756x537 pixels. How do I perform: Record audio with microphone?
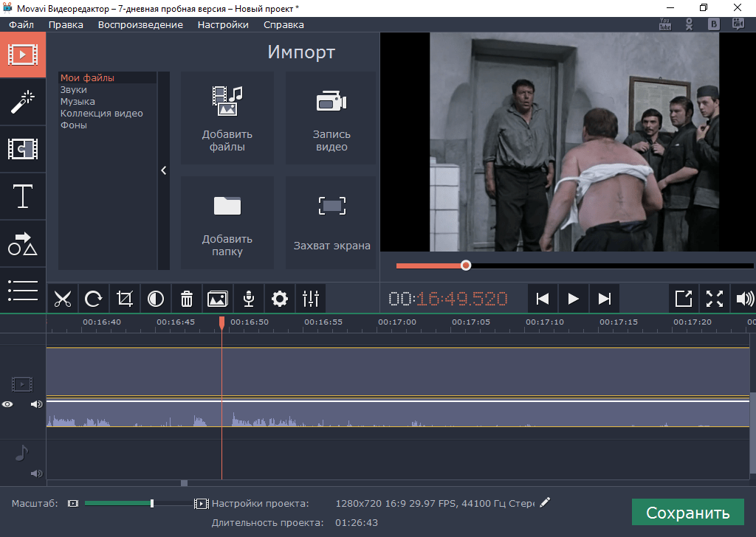249,299
